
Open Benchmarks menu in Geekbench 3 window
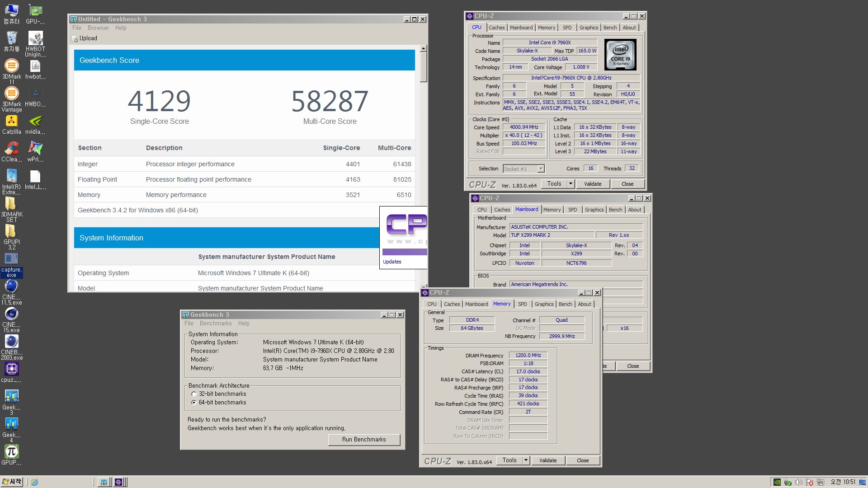[x=215, y=324]
